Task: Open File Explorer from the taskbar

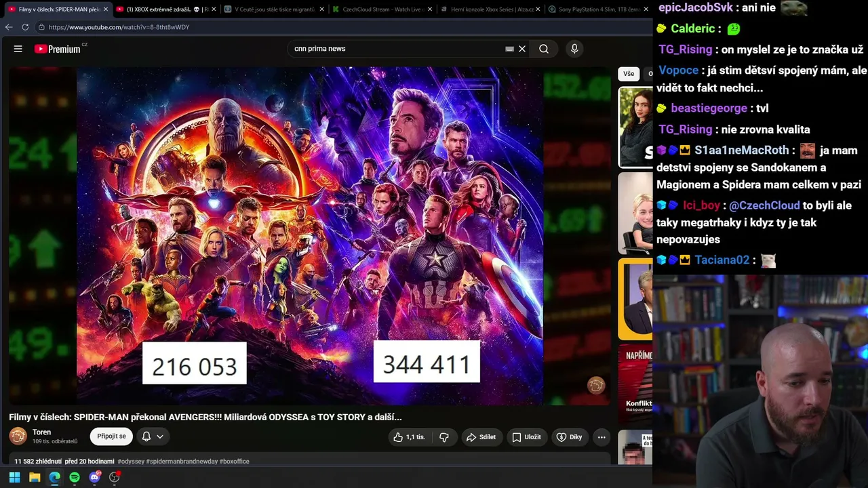Action: coord(35,477)
